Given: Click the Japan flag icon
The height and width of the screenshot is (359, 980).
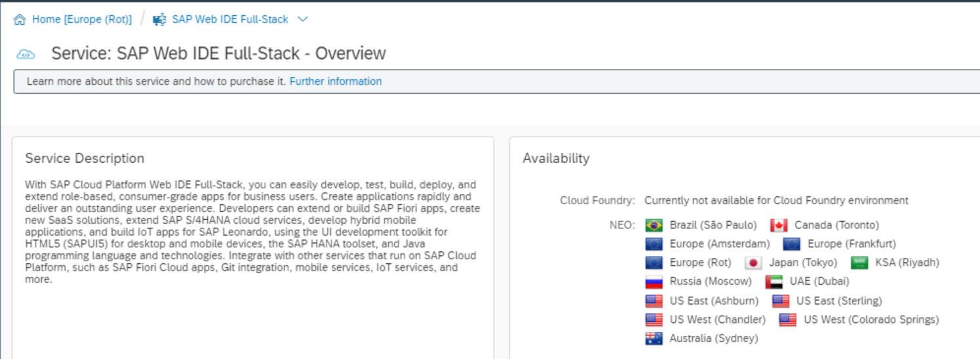Looking at the screenshot, I should [753, 263].
